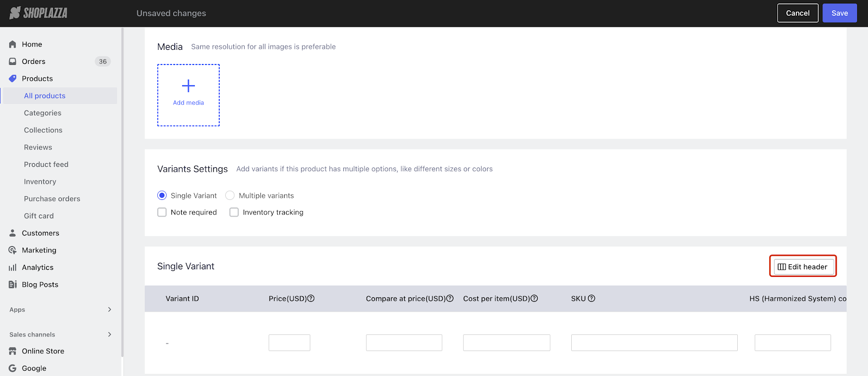The image size is (868, 376).
Task: Click the Blog Posts icon
Action: (12, 284)
